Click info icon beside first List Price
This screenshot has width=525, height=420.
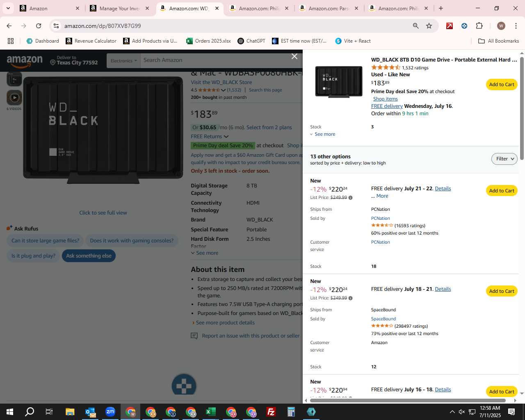[350, 198]
